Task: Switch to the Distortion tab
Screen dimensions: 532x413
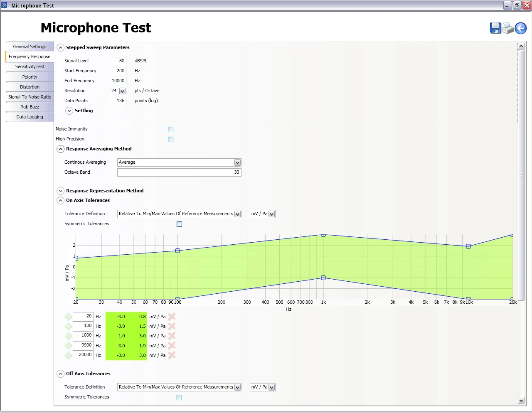Action: 30,86
